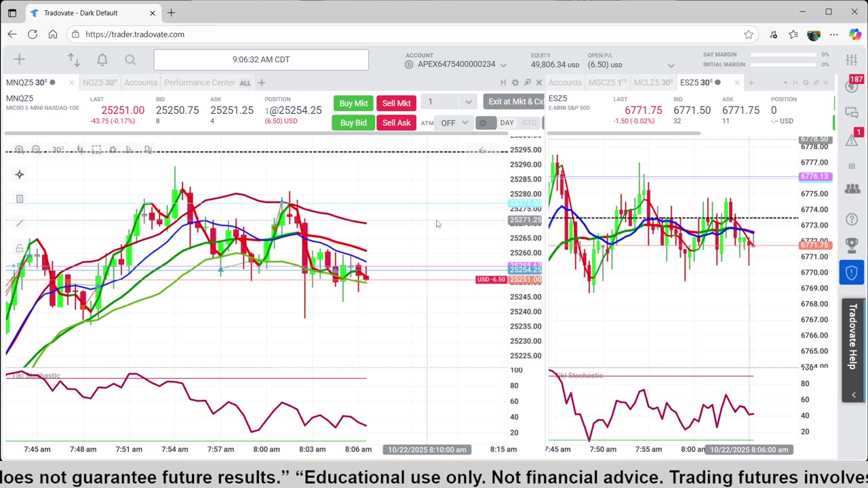This screenshot has height=488, width=868.
Task: Click the USD -6.50 position marker on chart
Action: click(x=491, y=279)
